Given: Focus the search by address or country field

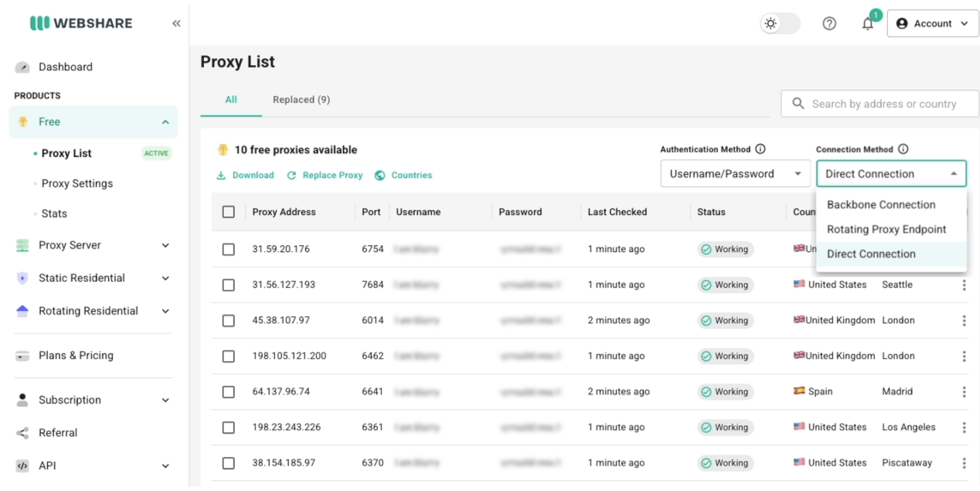Looking at the screenshot, I should tap(880, 104).
